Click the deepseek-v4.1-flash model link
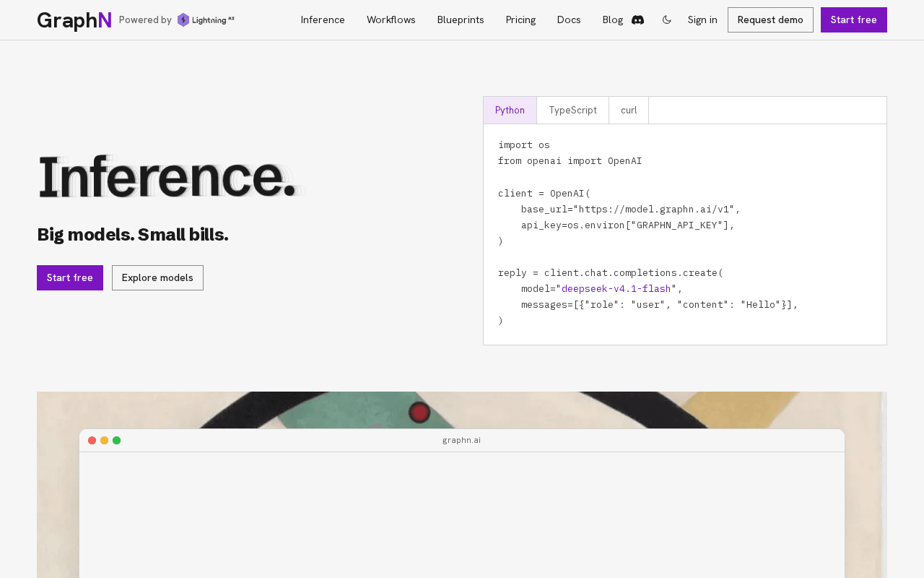This screenshot has height=578, width=924. tap(616, 289)
